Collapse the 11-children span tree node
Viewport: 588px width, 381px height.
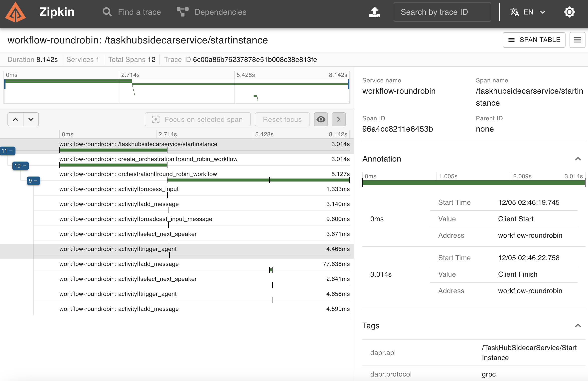pos(7,151)
